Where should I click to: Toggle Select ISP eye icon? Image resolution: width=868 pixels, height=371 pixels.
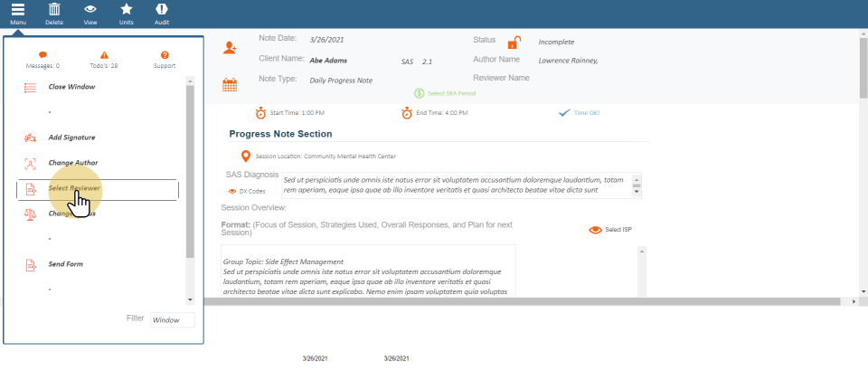coord(595,230)
